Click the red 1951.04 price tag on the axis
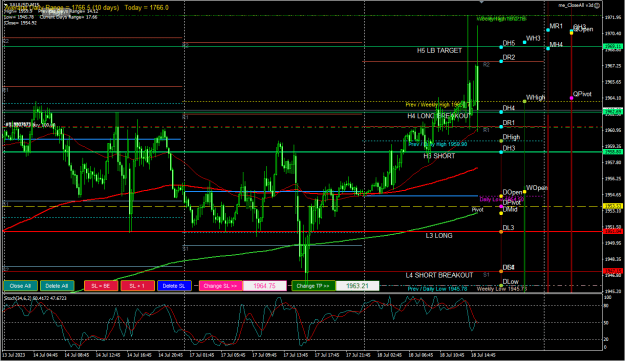The image size is (625, 361). coord(613,231)
